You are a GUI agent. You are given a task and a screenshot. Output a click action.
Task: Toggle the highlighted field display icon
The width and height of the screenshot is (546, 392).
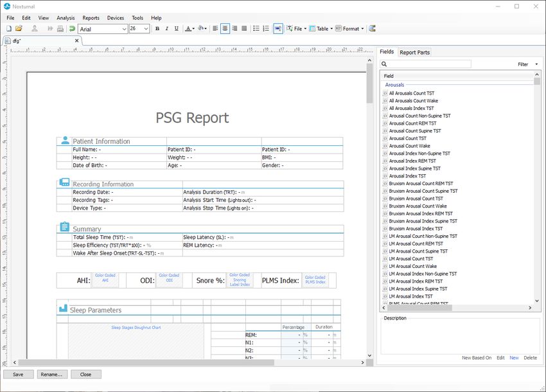click(278, 28)
